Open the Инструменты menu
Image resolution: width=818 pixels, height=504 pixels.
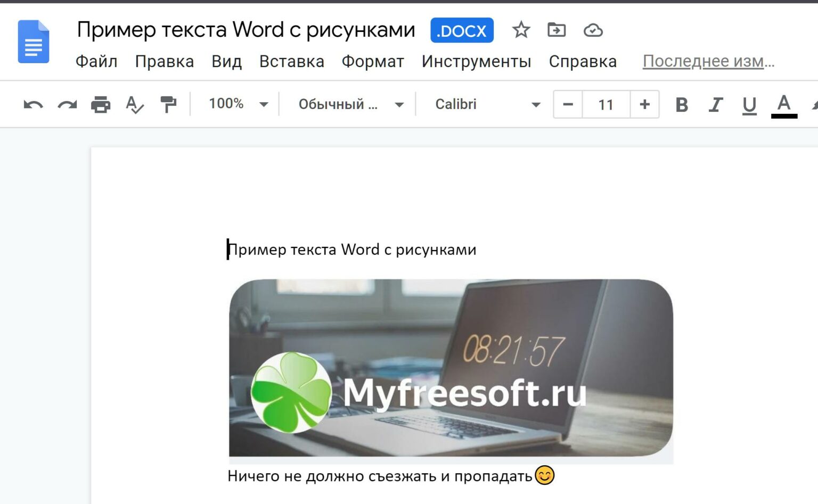(477, 61)
